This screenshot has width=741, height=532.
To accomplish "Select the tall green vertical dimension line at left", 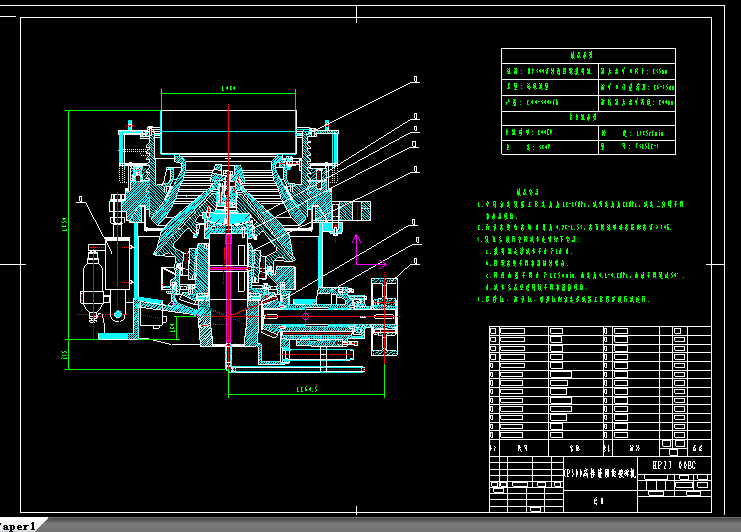I will 68,230.
